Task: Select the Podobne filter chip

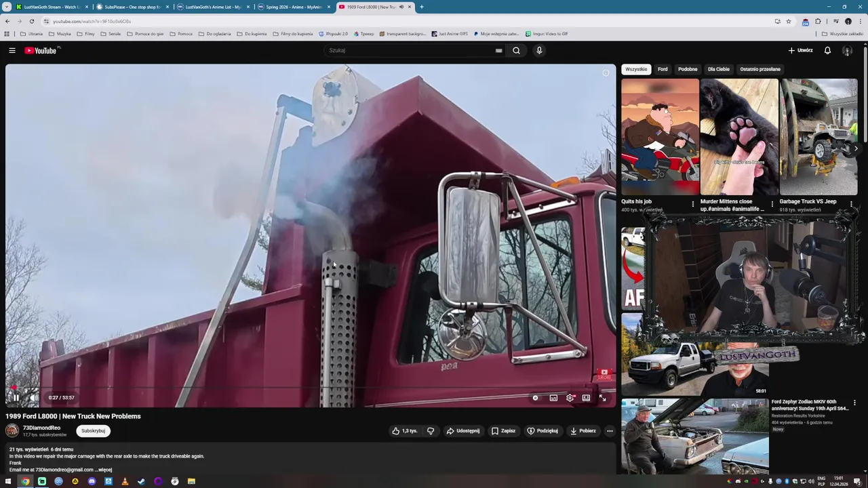Action: [688, 69]
